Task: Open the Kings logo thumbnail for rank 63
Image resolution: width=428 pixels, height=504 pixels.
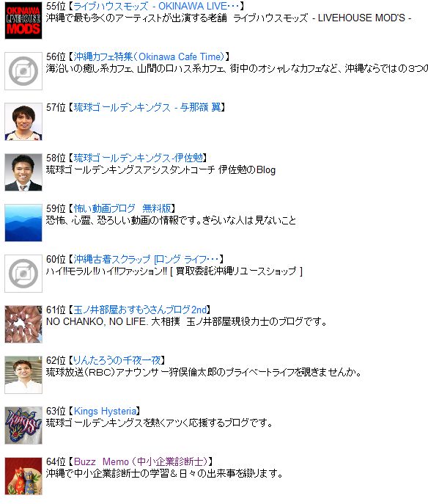Action: [23, 426]
